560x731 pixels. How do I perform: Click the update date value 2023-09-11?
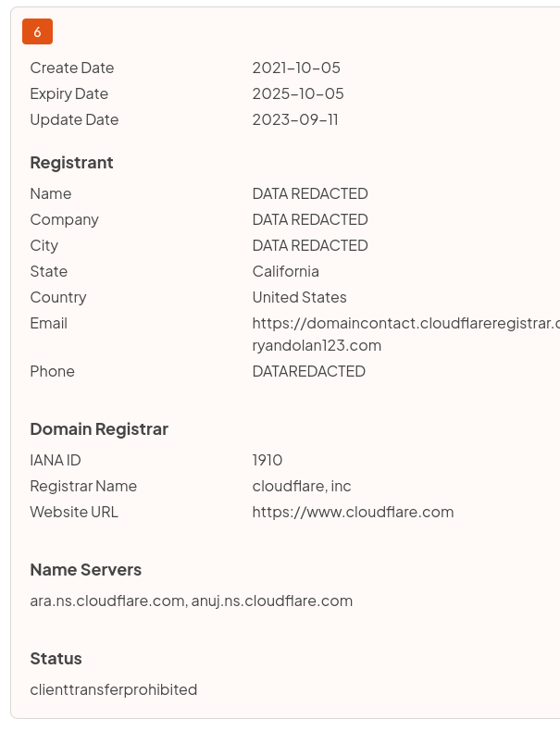point(295,119)
